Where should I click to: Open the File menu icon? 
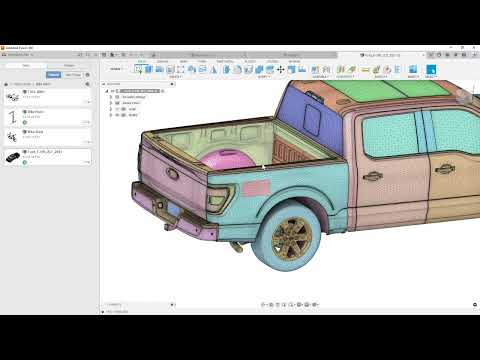[x=113, y=54]
